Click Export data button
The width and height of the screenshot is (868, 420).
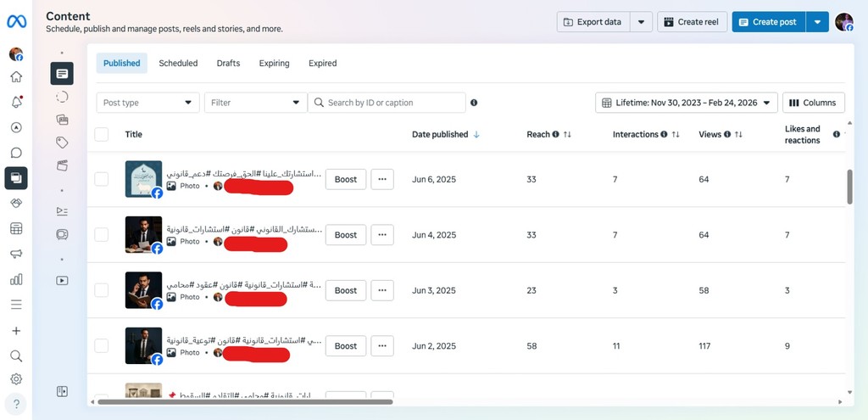[593, 22]
